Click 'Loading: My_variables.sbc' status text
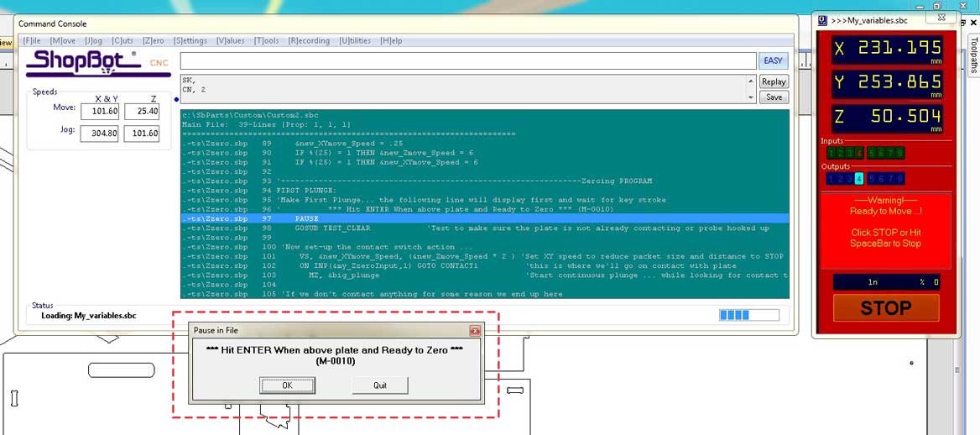 coord(89,316)
